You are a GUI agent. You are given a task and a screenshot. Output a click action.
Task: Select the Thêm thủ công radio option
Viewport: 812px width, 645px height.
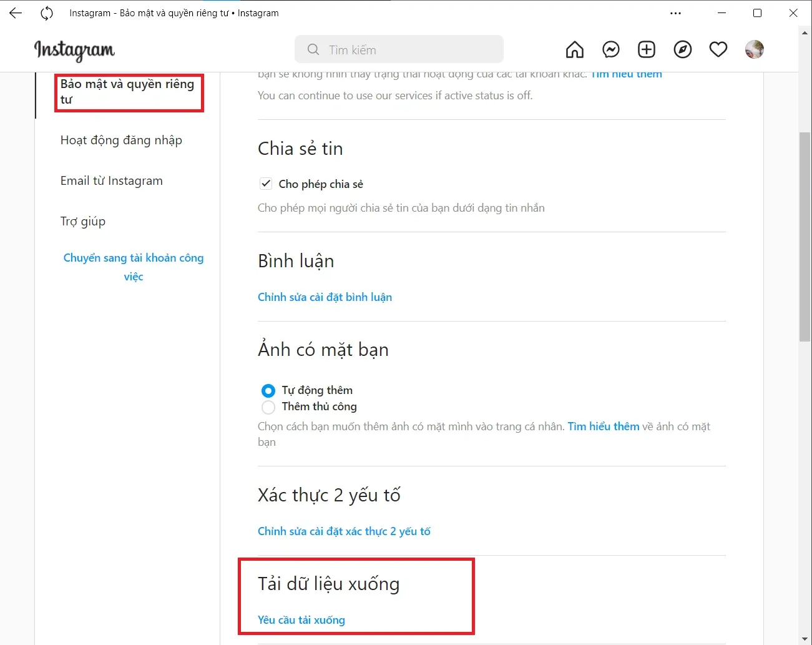(268, 407)
